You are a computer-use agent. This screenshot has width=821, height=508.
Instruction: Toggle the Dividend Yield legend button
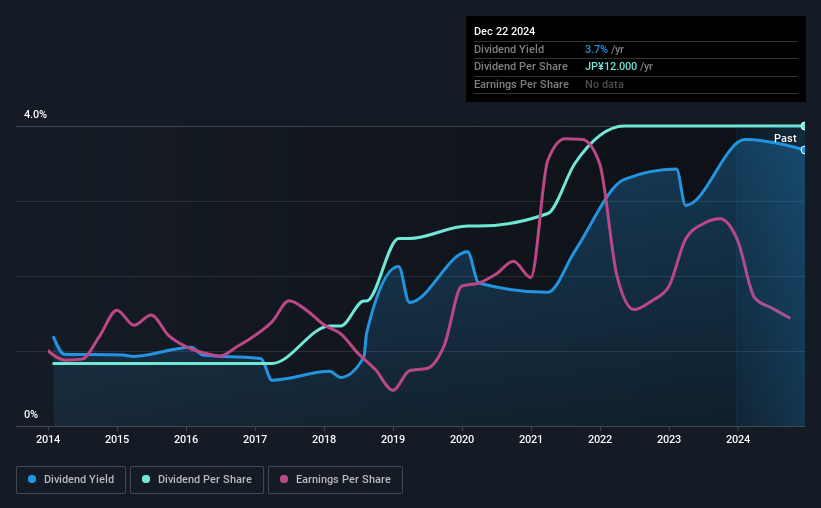click(71, 480)
